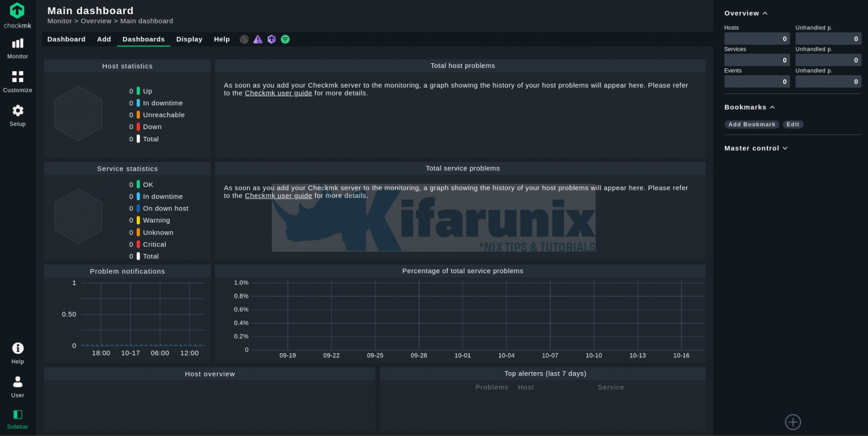Open the Display menu
The height and width of the screenshot is (436, 868).
pyautogui.click(x=189, y=39)
